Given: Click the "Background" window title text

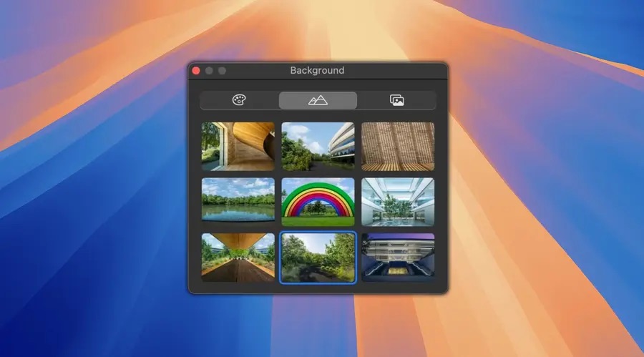Looking at the screenshot, I should click(x=317, y=71).
